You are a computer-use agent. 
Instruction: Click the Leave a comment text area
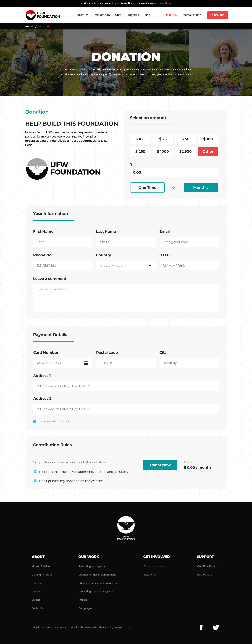(x=126, y=298)
